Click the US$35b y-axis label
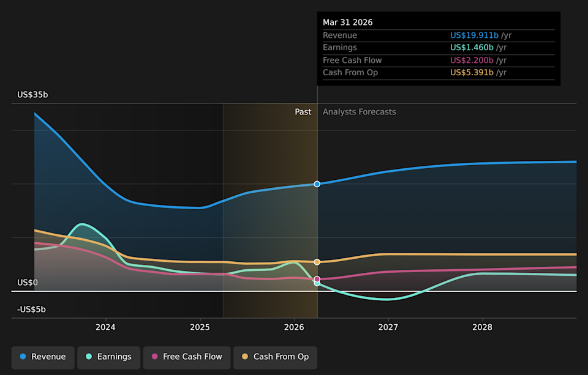The image size is (588, 375). pos(32,95)
